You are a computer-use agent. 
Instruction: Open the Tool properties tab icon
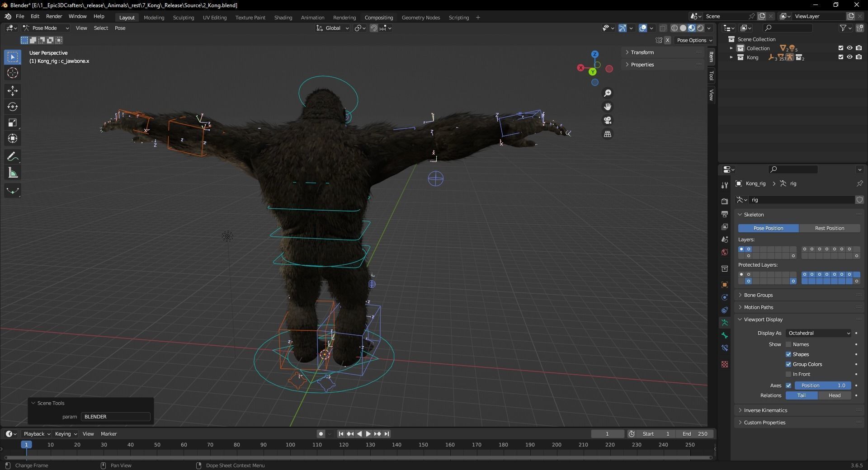tap(725, 185)
